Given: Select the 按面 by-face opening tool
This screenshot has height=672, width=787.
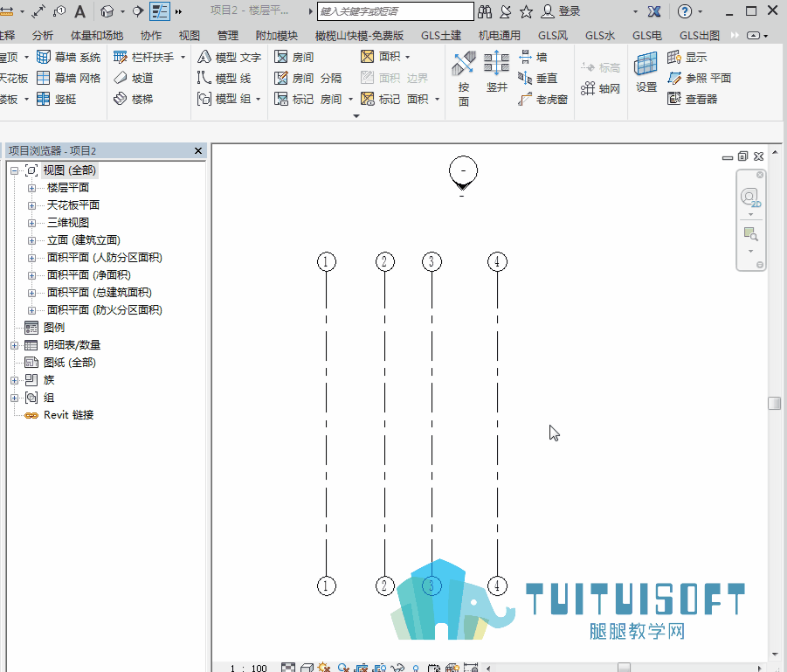Looking at the screenshot, I should (463, 79).
